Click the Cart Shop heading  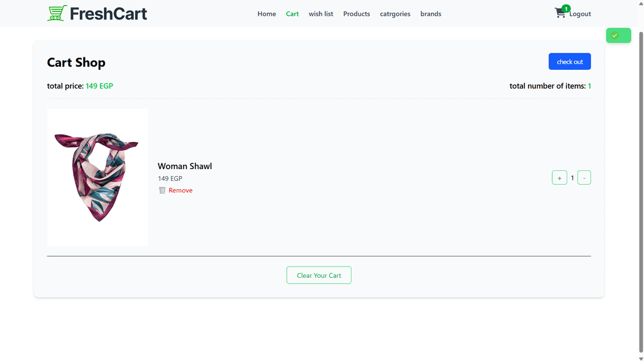click(x=76, y=62)
